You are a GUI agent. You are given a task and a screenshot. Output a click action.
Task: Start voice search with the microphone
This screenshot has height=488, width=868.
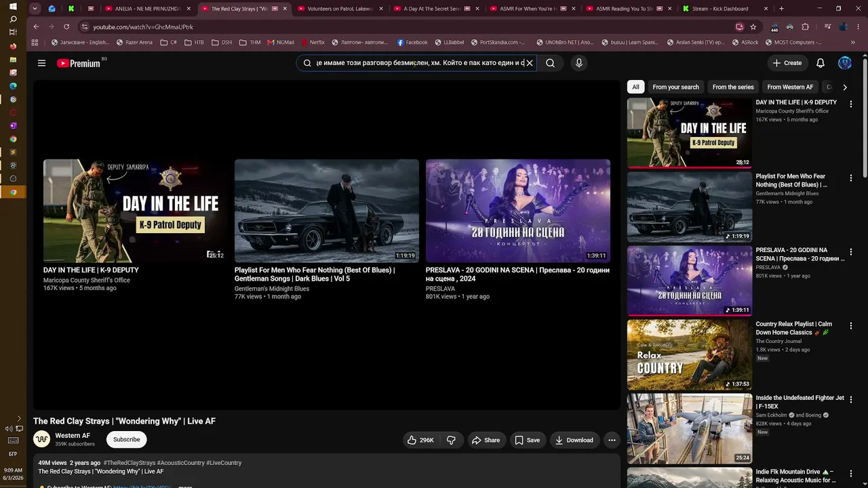tap(578, 63)
